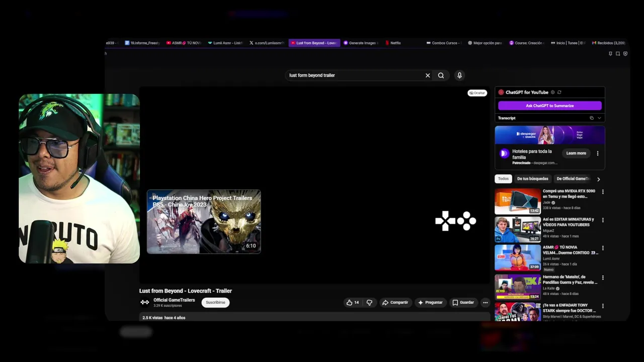This screenshot has width=644, height=362.
Task: Dislike the video with thumbs down
Action: click(x=369, y=303)
